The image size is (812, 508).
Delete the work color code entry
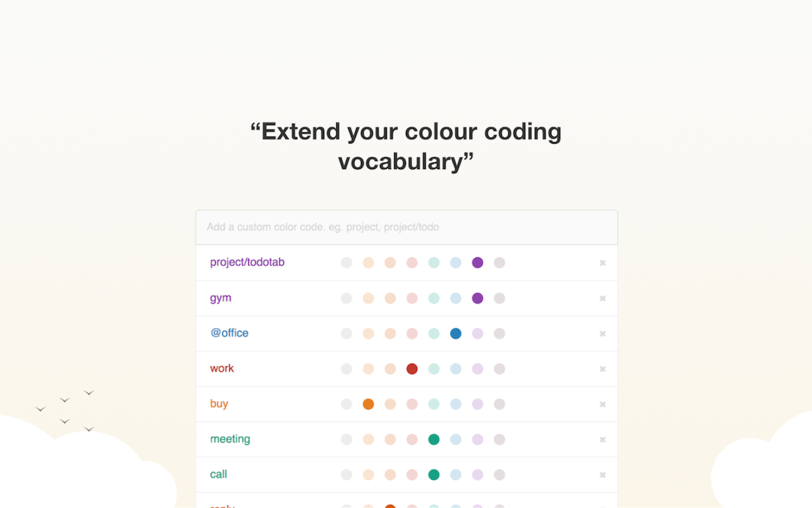[603, 369]
